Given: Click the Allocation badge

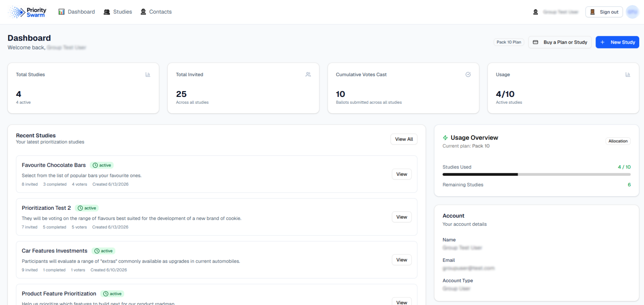Looking at the screenshot, I should point(618,141).
